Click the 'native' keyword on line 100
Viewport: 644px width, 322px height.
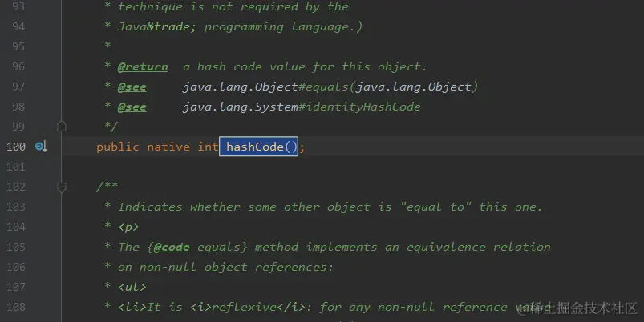coord(168,147)
